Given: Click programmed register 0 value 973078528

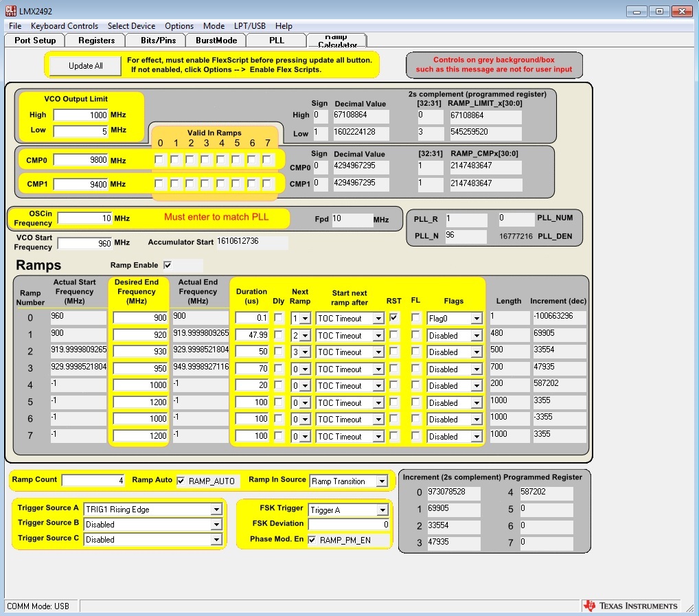Looking at the screenshot, I should pos(454,492).
